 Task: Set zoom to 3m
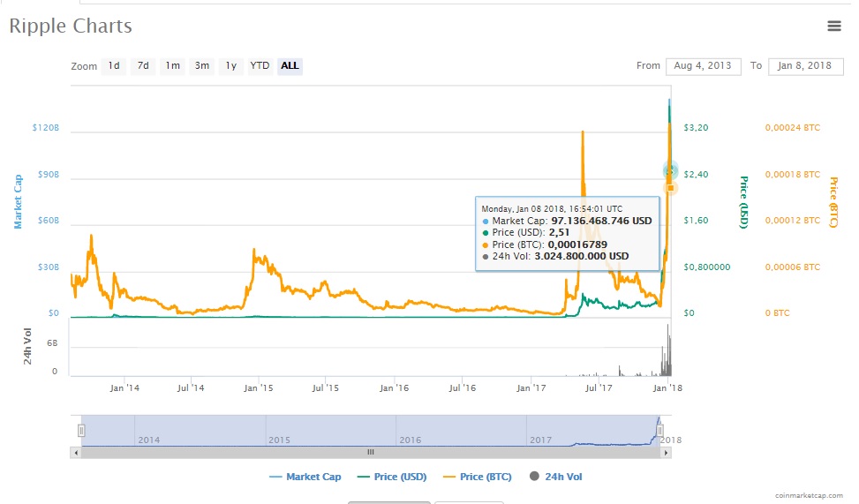pyautogui.click(x=202, y=65)
